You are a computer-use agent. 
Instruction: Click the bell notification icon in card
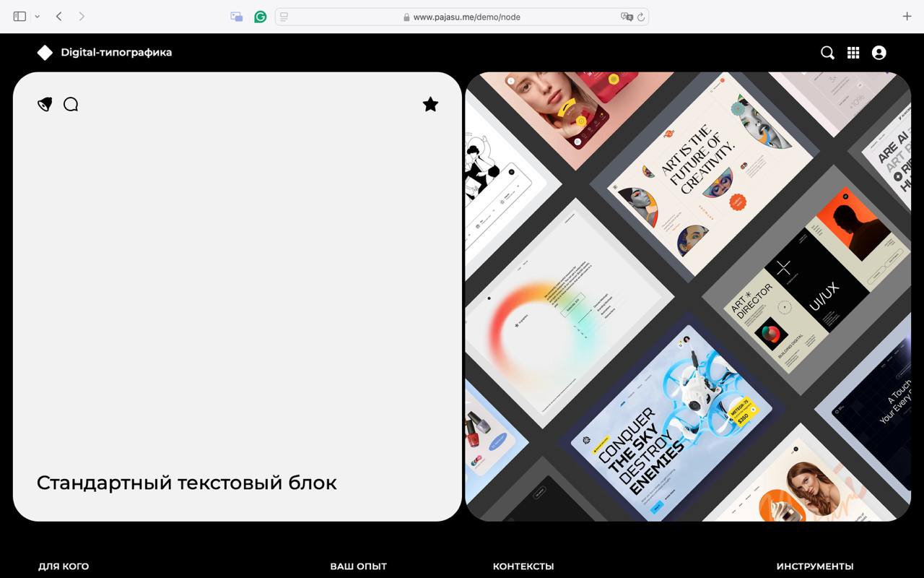[45, 105]
